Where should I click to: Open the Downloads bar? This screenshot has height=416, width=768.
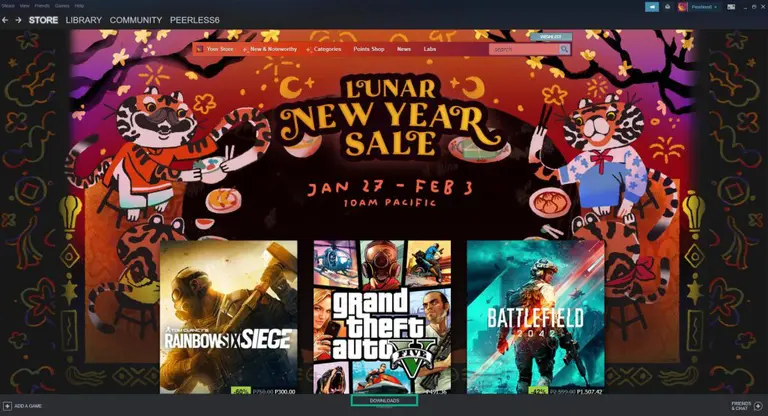pos(384,401)
